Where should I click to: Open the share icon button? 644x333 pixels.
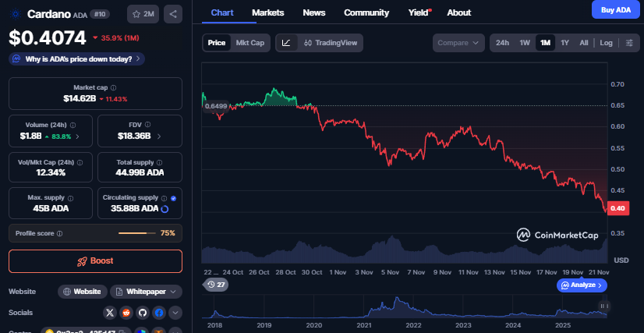click(173, 14)
